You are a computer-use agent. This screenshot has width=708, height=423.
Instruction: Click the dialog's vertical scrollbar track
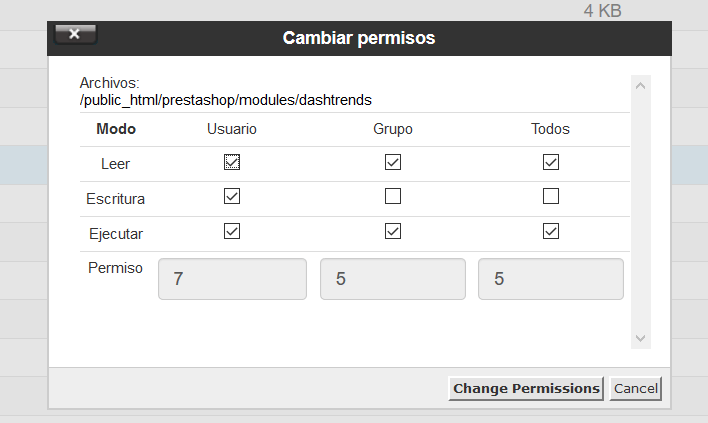tap(641, 212)
